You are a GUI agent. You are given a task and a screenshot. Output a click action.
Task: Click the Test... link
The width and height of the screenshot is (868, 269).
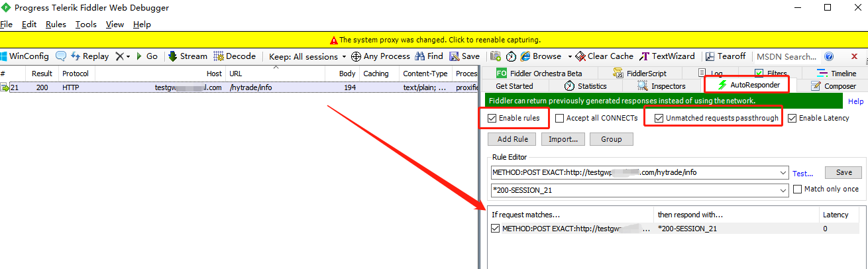point(802,174)
